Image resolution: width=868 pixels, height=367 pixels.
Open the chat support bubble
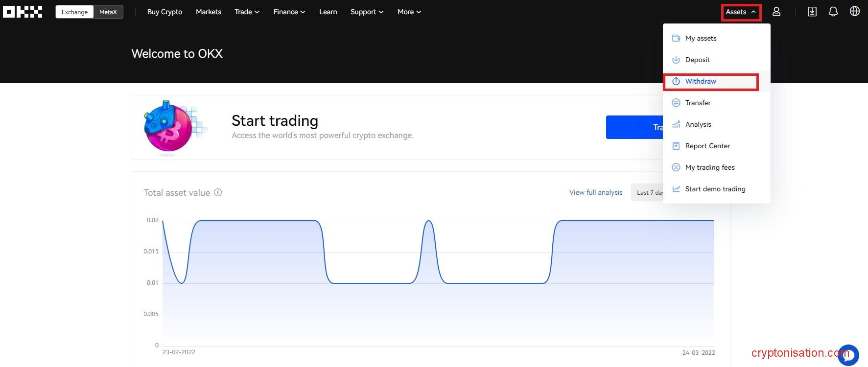pyautogui.click(x=848, y=355)
